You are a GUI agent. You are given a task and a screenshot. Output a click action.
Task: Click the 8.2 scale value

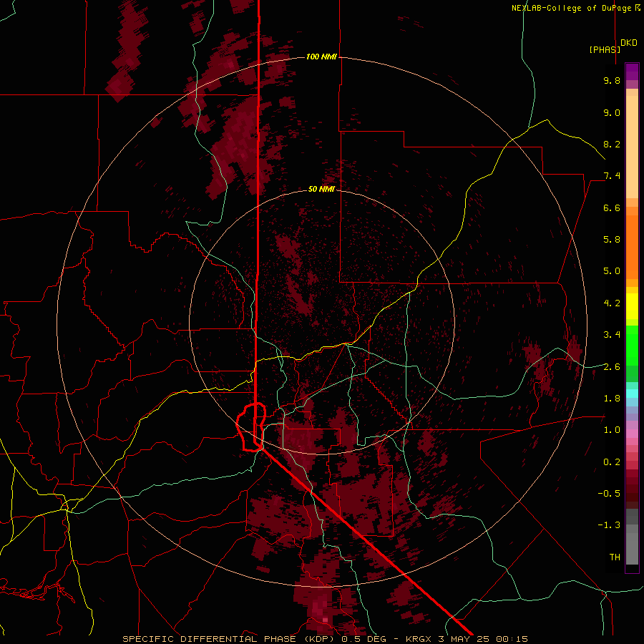(612, 144)
